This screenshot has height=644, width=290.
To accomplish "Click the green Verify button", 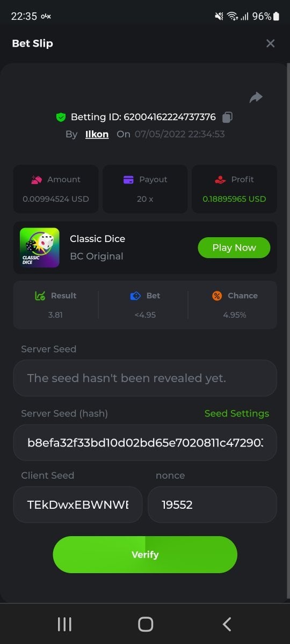I will tap(145, 554).
